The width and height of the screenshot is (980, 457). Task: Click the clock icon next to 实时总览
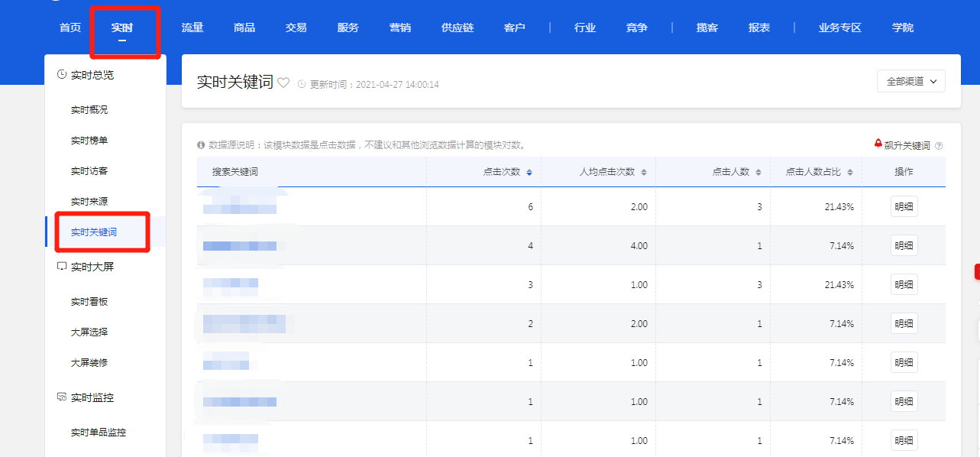[x=62, y=75]
